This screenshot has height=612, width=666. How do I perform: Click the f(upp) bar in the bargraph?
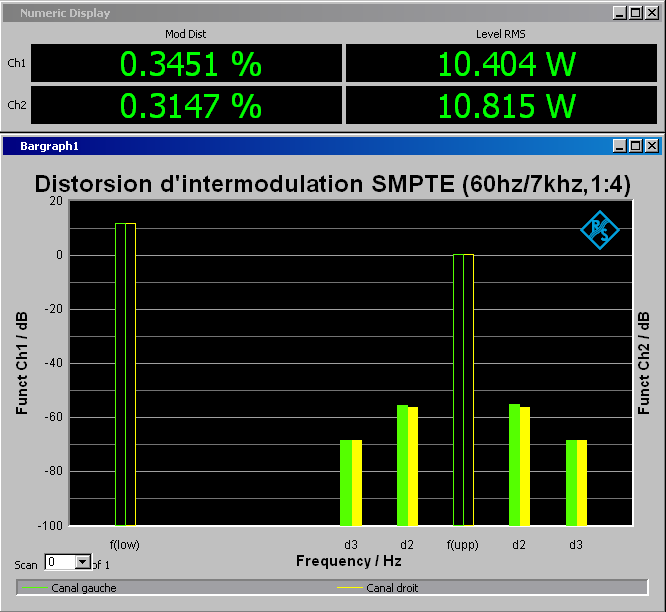pyautogui.click(x=463, y=388)
